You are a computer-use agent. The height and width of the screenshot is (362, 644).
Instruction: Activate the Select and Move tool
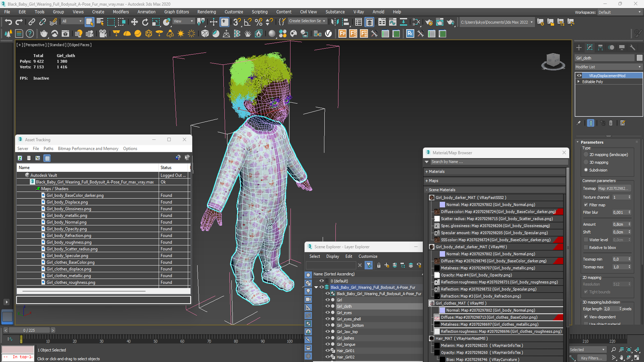(x=134, y=22)
